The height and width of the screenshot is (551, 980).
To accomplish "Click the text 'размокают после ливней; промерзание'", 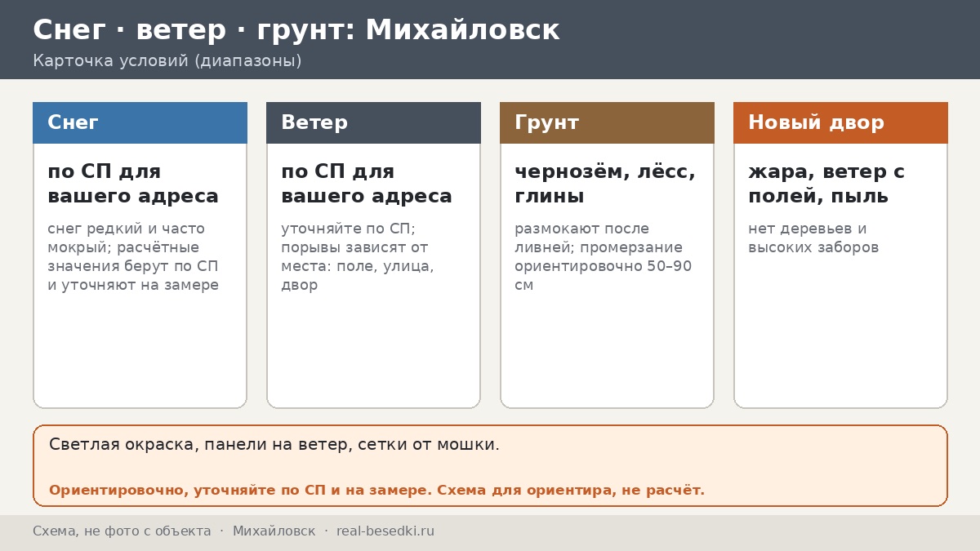I will pos(604,257).
